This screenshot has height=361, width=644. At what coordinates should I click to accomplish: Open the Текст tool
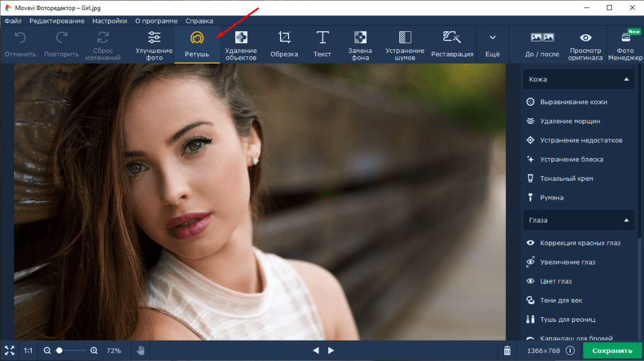(x=322, y=45)
